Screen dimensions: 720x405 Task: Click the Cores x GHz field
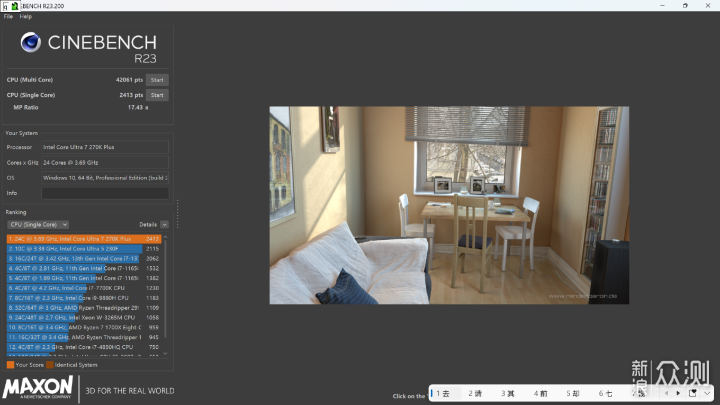pos(105,163)
